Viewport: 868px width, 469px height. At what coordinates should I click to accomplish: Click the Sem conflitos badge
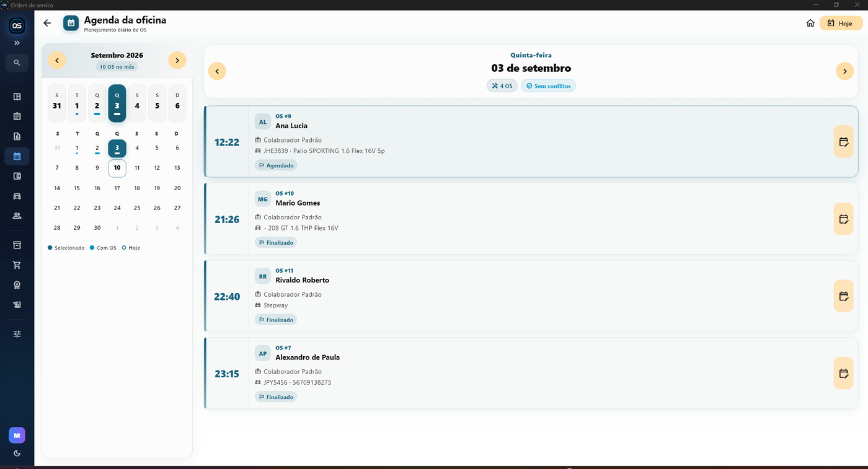pos(548,86)
